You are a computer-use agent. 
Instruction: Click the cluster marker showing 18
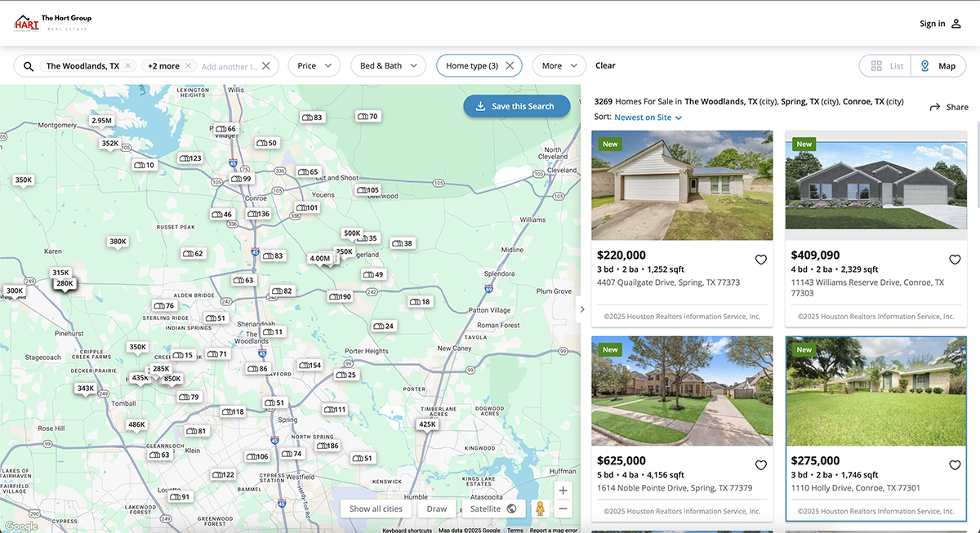[420, 302]
